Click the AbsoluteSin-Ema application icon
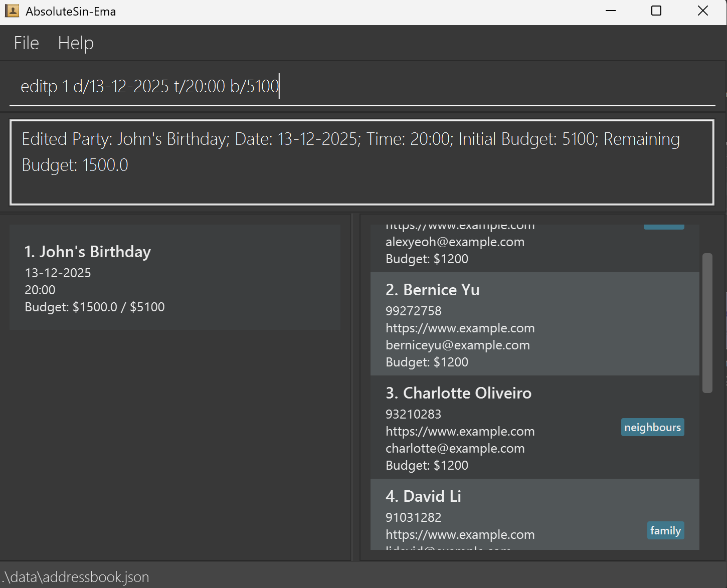The image size is (727, 588). (12, 11)
